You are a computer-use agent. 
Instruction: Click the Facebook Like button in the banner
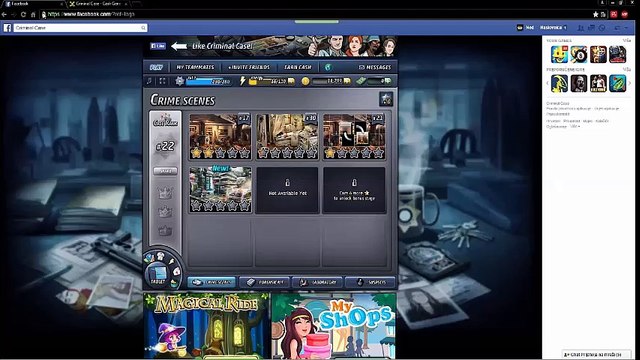pos(158,46)
